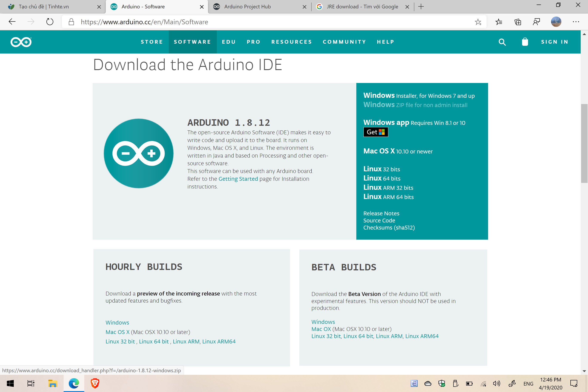Open the RESOURCES menu item
The height and width of the screenshot is (392, 588).
click(291, 42)
